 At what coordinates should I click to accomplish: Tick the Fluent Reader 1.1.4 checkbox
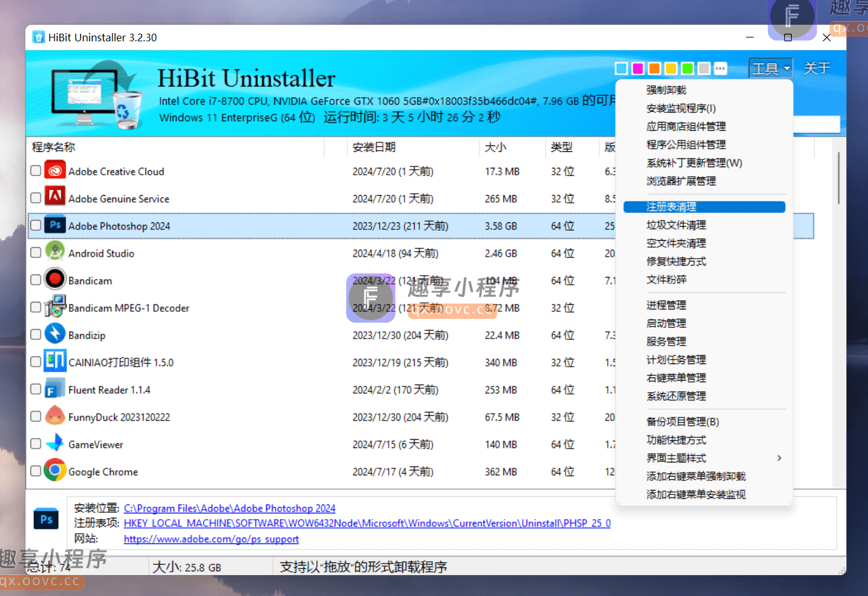36,389
